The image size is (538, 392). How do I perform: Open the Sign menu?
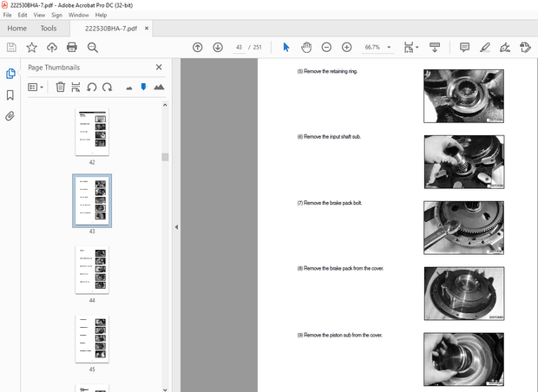pos(56,15)
